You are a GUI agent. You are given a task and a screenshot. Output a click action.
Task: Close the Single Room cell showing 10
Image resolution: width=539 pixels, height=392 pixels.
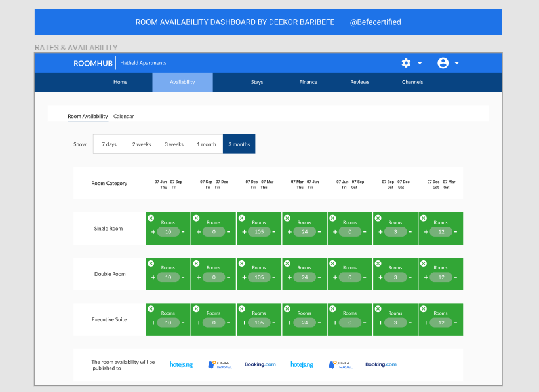[151, 218]
